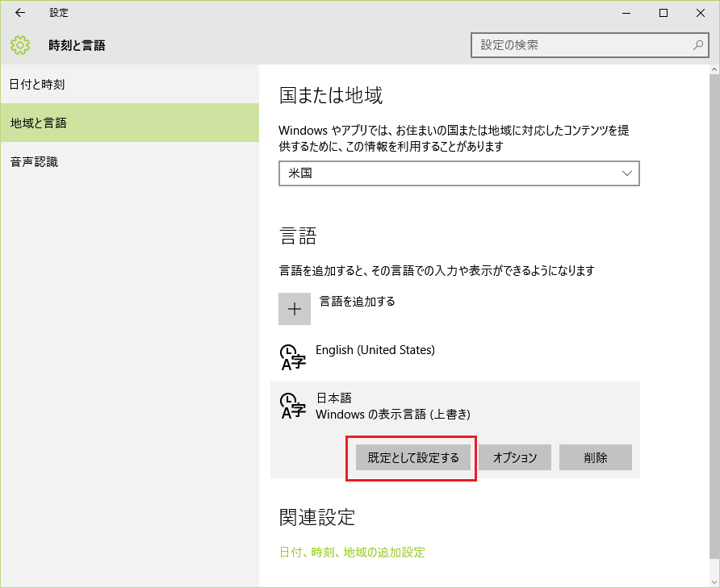Screen dimensions: 720x588
Task: Focus the 設定の検索 search field
Action: point(590,45)
